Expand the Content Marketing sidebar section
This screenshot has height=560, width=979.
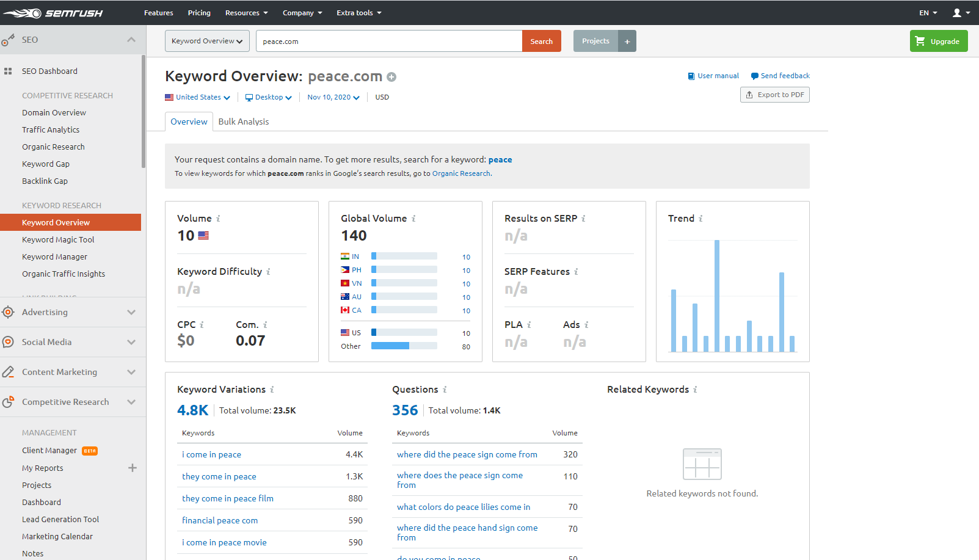click(x=131, y=372)
